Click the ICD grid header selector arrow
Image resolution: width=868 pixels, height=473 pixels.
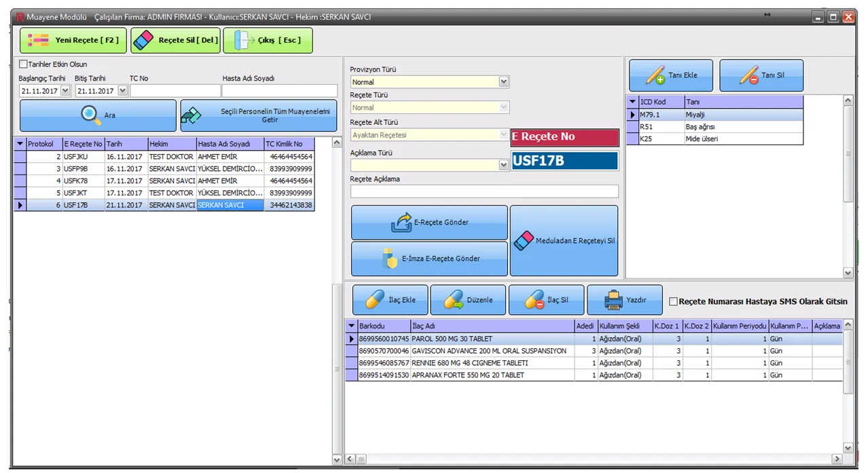point(632,102)
